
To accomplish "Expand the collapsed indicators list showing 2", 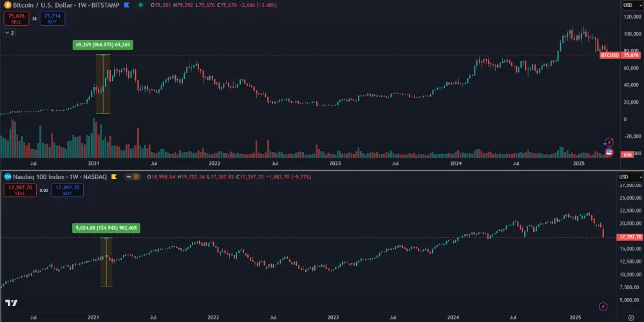I will pos(10,32).
